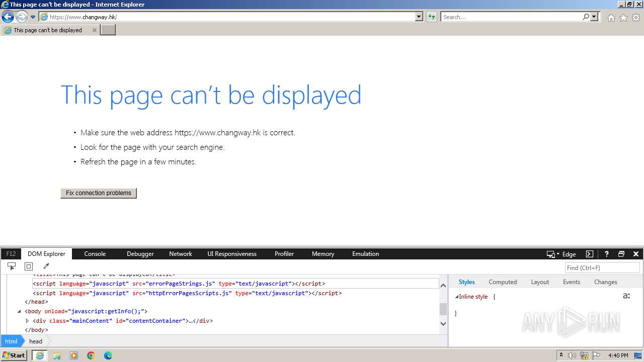The height and width of the screenshot is (362, 644).
Task: Switch to the Events pane
Action: click(572, 282)
